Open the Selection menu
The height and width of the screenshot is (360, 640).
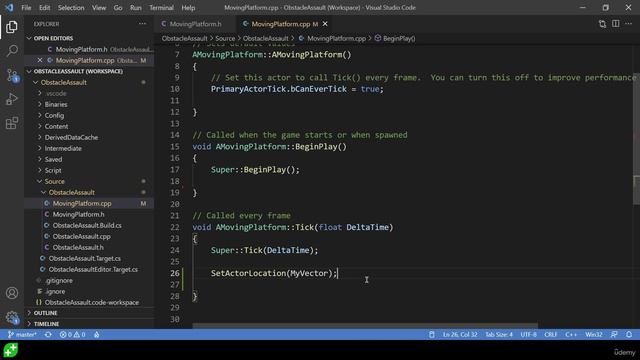point(71,8)
